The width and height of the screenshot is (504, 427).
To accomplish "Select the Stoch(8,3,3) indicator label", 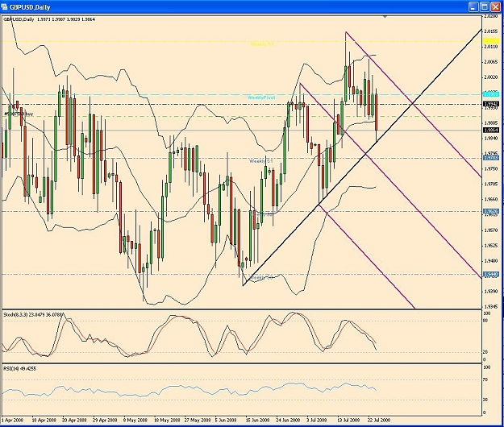I will (33, 315).
